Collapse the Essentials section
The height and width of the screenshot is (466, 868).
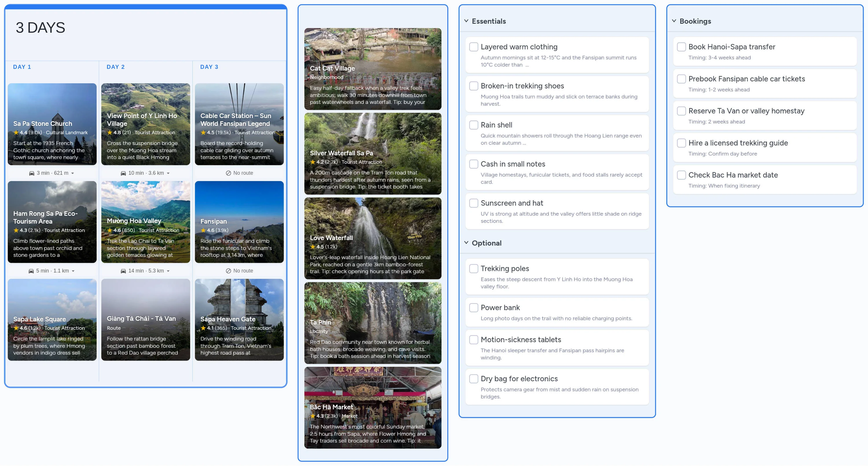466,21
